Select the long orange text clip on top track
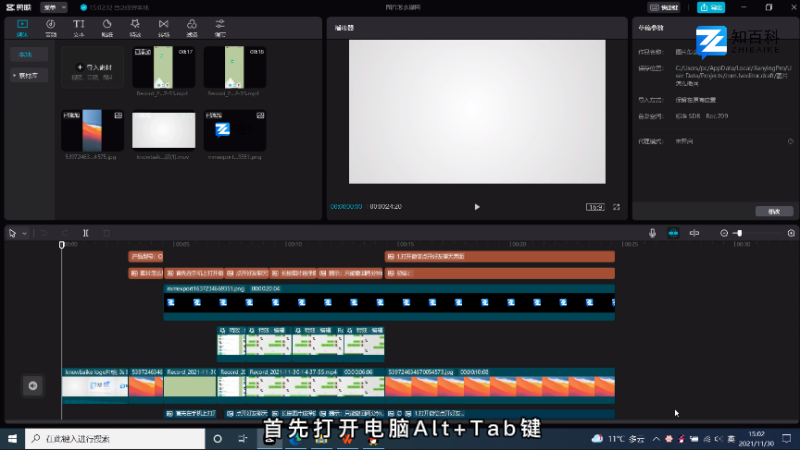 pos(499,257)
